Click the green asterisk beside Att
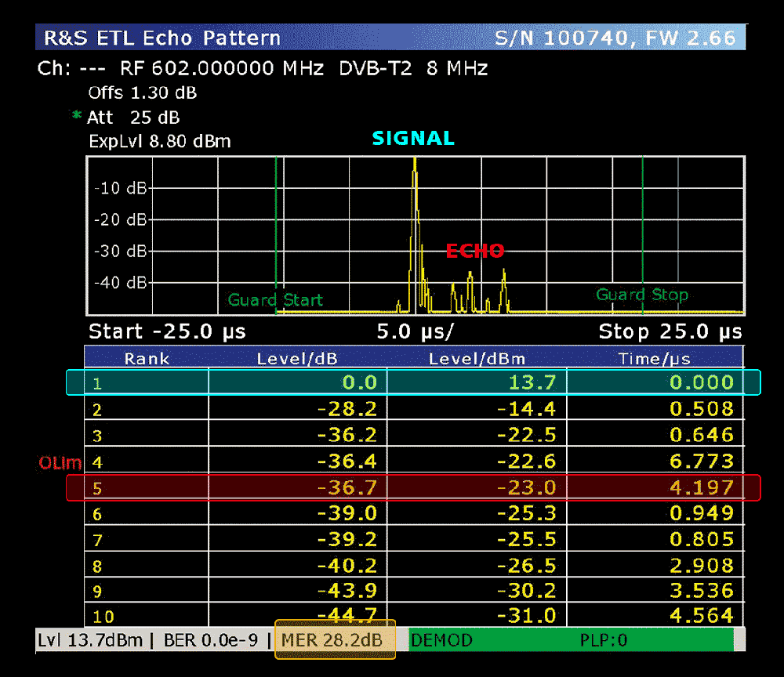 click(x=77, y=115)
